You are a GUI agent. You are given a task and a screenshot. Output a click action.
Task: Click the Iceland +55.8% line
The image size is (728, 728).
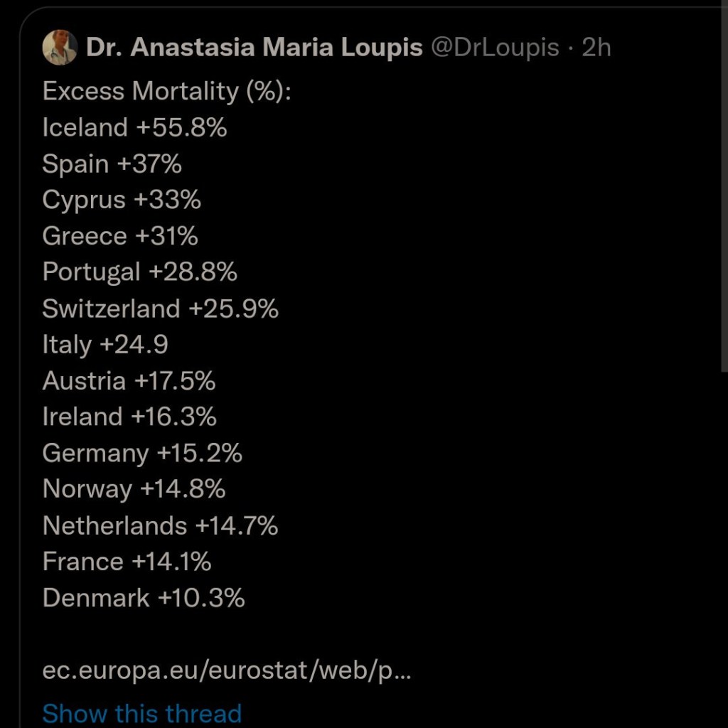(134, 127)
